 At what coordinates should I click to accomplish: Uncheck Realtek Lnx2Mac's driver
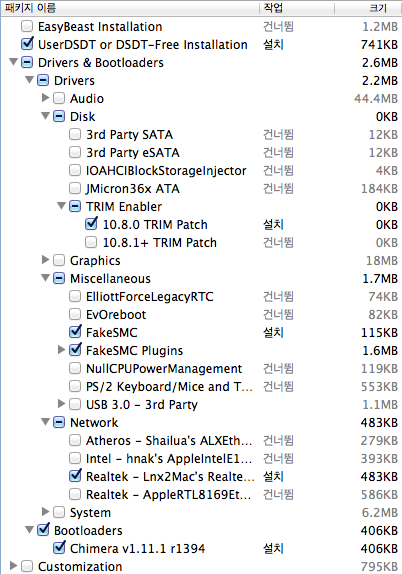point(75,476)
